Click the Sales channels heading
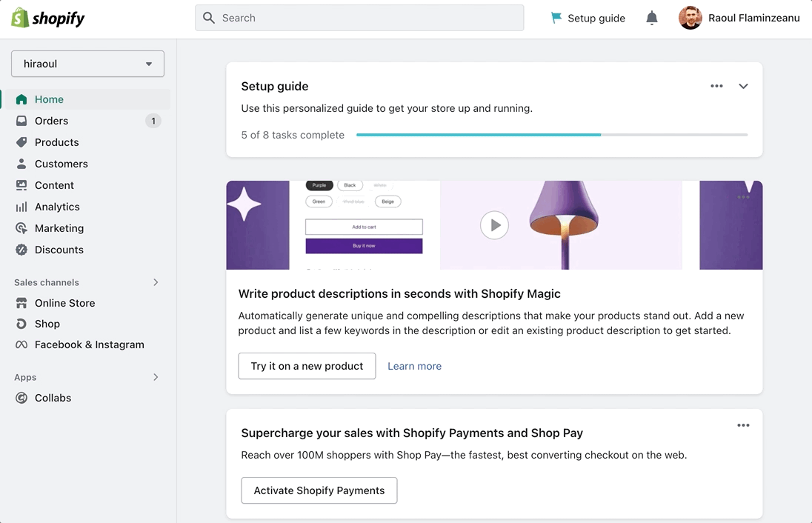 tap(47, 282)
